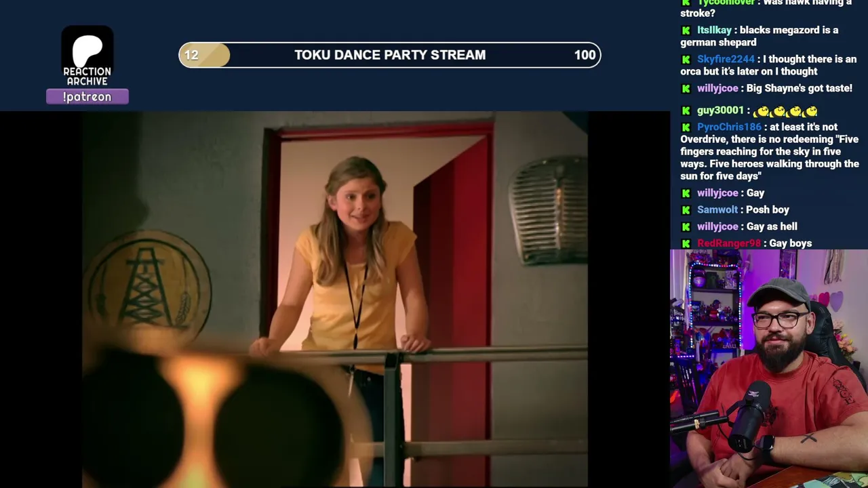Open Skyfire2244's chat username

[x=726, y=60]
